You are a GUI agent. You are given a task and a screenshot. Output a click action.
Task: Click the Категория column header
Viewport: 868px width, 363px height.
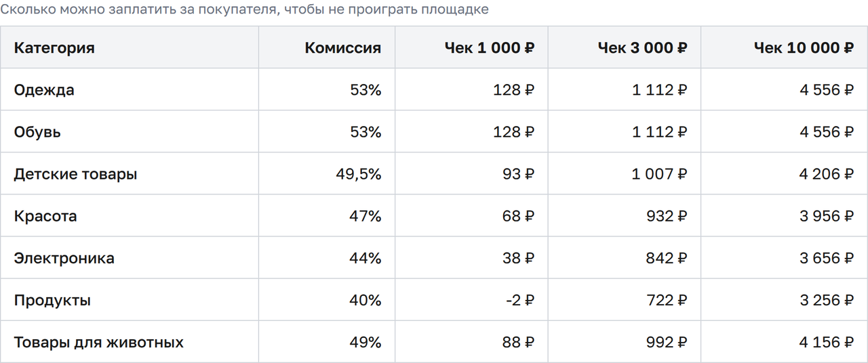[54, 47]
